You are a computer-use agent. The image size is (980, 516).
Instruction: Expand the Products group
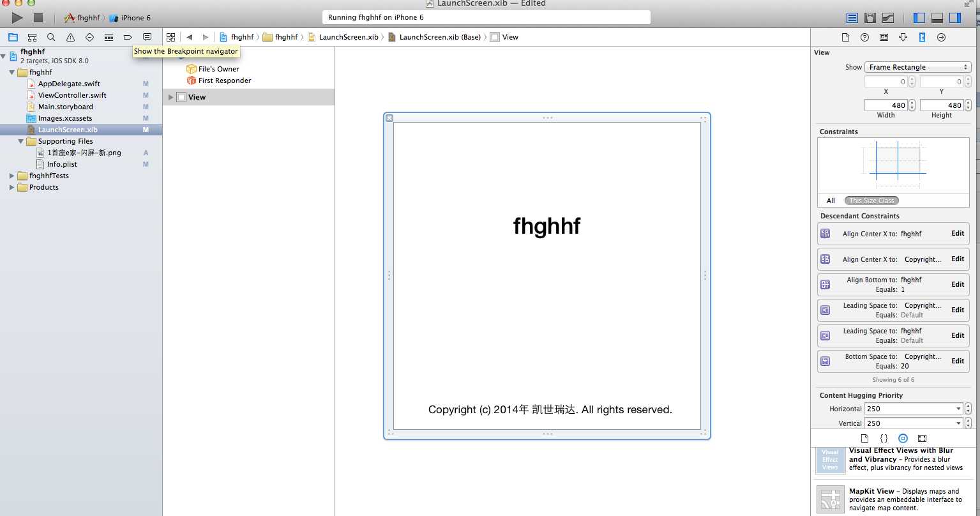point(12,187)
